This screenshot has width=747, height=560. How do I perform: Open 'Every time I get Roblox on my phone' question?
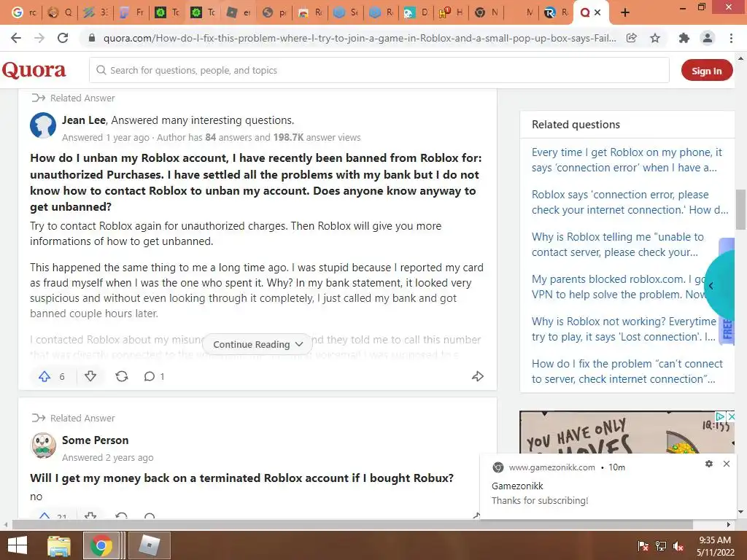click(627, 160)
